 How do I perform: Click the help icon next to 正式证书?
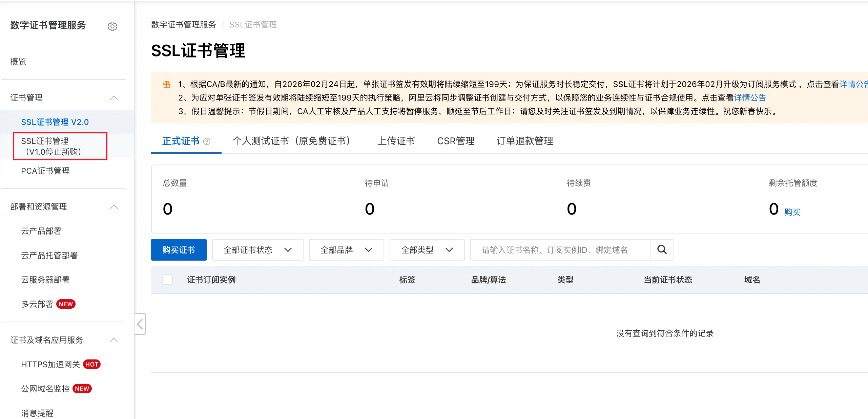coord(207,141)
